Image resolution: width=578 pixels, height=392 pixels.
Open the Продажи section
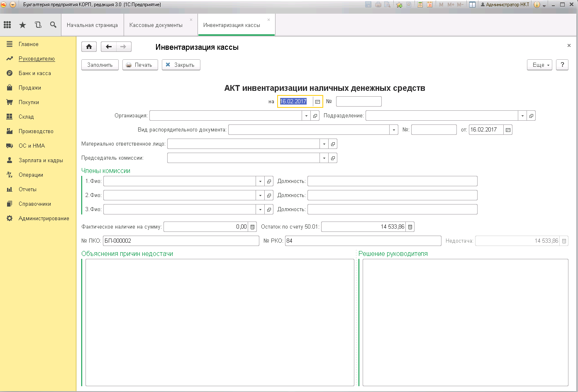(30, 88)
